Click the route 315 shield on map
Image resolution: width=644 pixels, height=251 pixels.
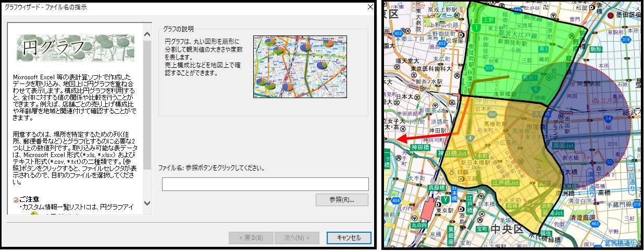489,68
